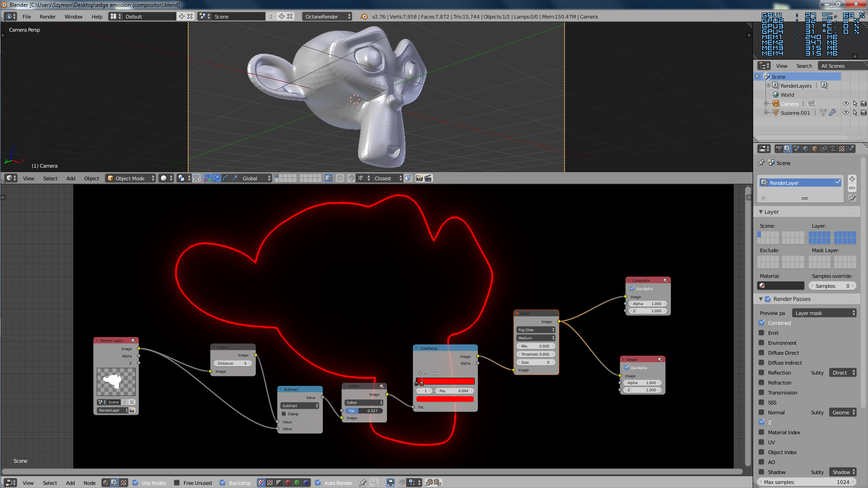Open the Object properties cube tab
The height and width of the screenshot is (488, 868).
coord(815,149)
